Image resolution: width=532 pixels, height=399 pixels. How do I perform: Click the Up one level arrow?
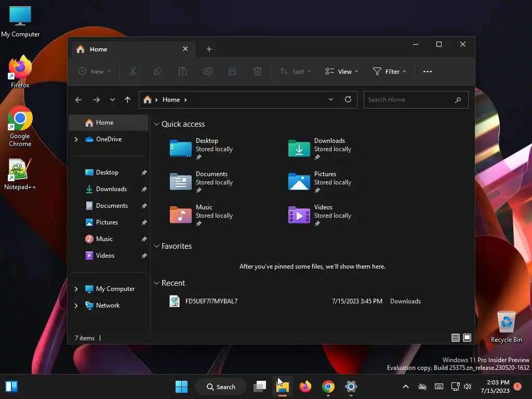128,100
